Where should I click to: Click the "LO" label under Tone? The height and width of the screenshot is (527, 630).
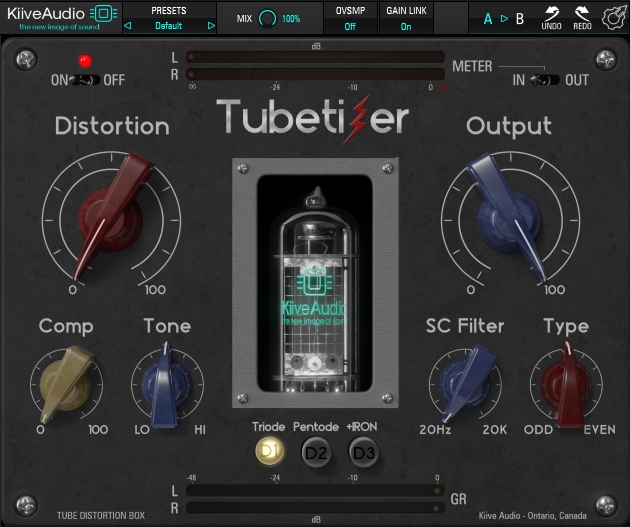click(142, 430)
